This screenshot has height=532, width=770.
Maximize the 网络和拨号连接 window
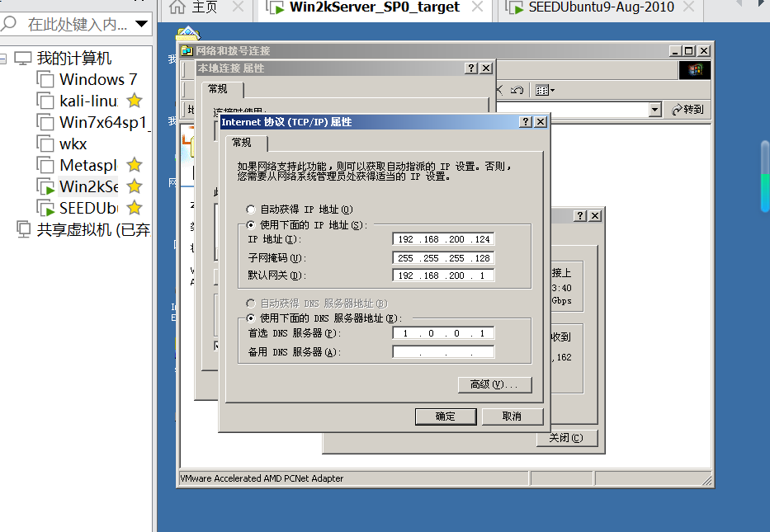689,51
